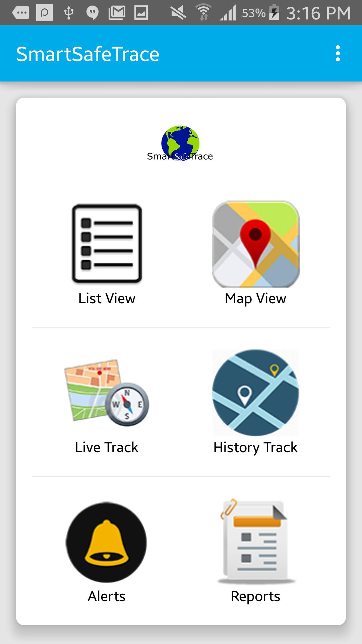Screen dimensions: 362x644
Task: Tap the muted sound status icon
Action: (178, 13)
